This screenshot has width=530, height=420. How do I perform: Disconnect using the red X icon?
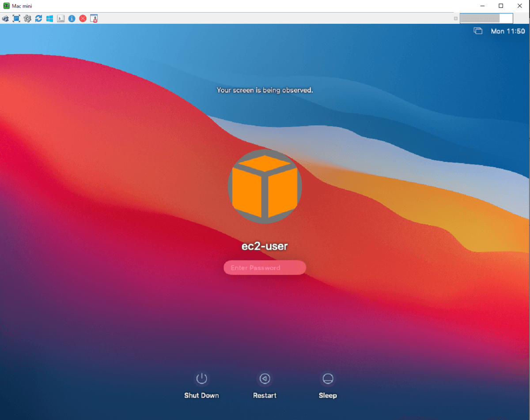pyautogui.click(x=83, y=19)
